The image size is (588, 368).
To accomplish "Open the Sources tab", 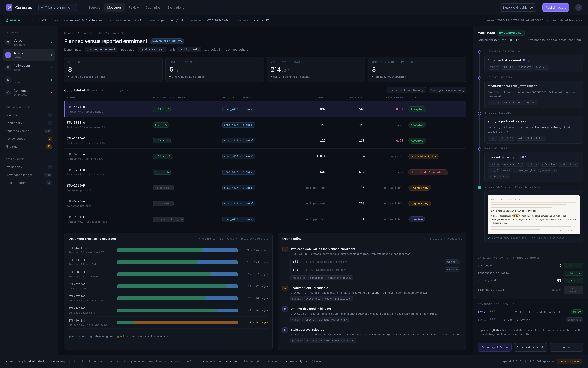I will coord(94,8).
